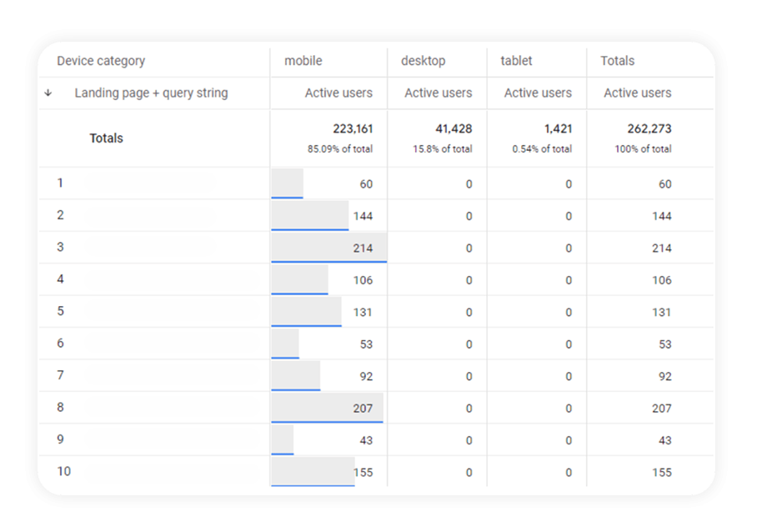Select the Landing page + query string dimension header
Image resolution: width=757 pixels, height=532 pixels.
pyautogui.click(x=151, y=93)
